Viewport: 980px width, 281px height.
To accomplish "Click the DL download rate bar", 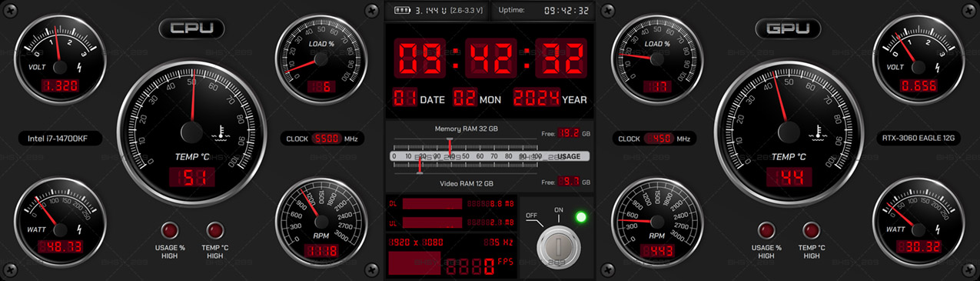I will (432, 204).
